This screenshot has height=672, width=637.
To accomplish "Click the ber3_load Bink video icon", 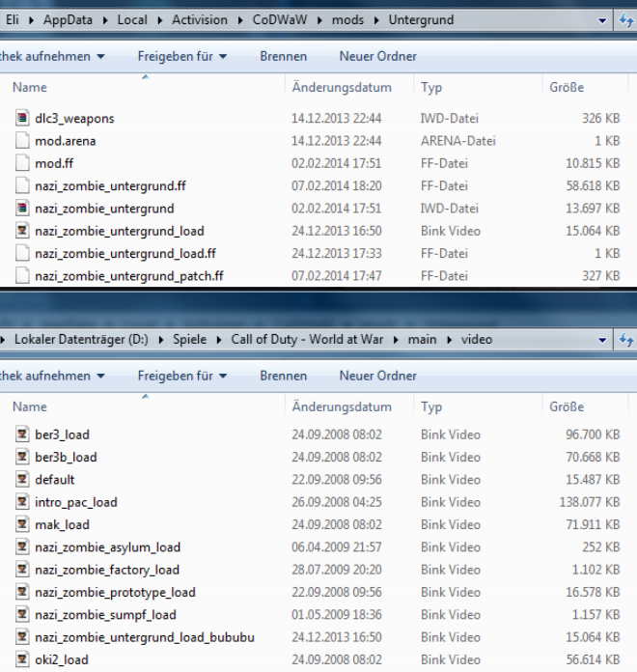I will pos(22,434).
